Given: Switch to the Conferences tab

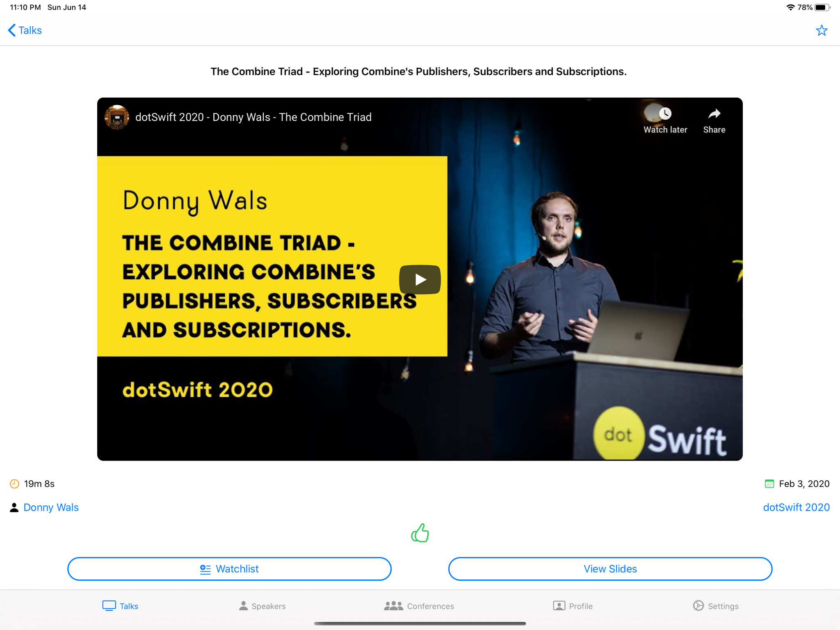Looking at the screenshot, I should [419, 606].
